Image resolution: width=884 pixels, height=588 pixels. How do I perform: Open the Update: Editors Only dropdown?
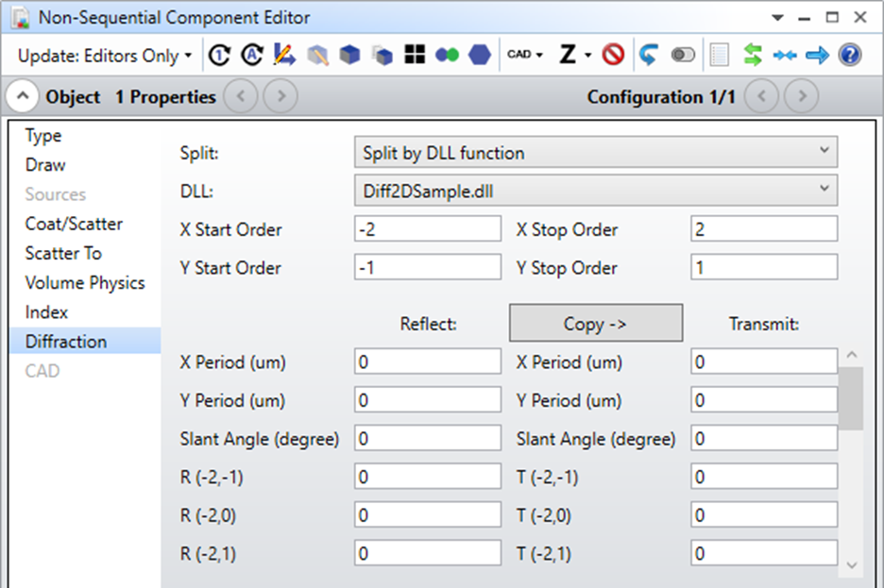tap(102, 54)
